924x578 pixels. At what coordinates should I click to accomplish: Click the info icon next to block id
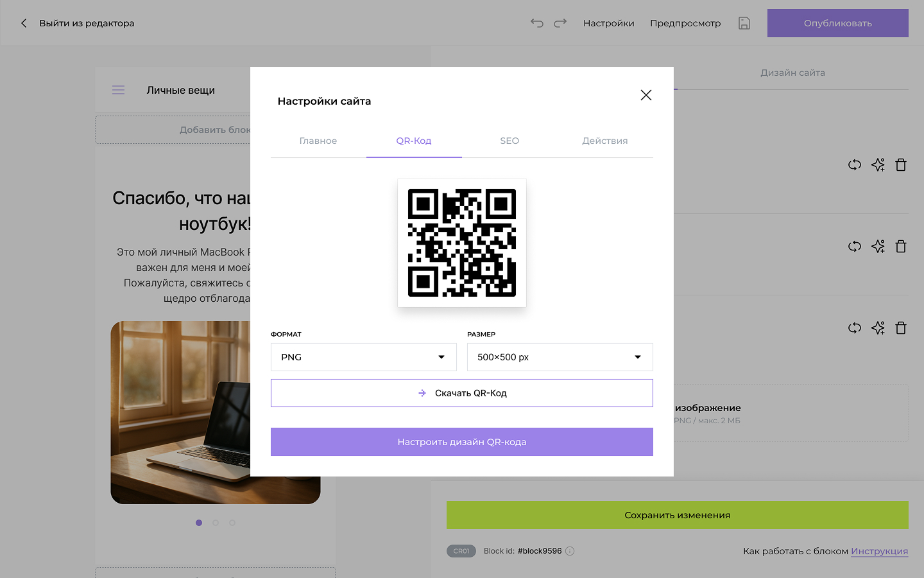pyautogui.click(x=570, y=551)
